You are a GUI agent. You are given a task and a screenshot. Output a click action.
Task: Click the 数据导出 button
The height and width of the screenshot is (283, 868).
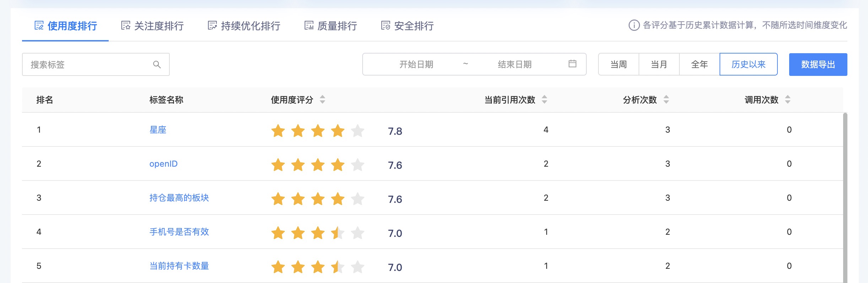click(818, 64)
